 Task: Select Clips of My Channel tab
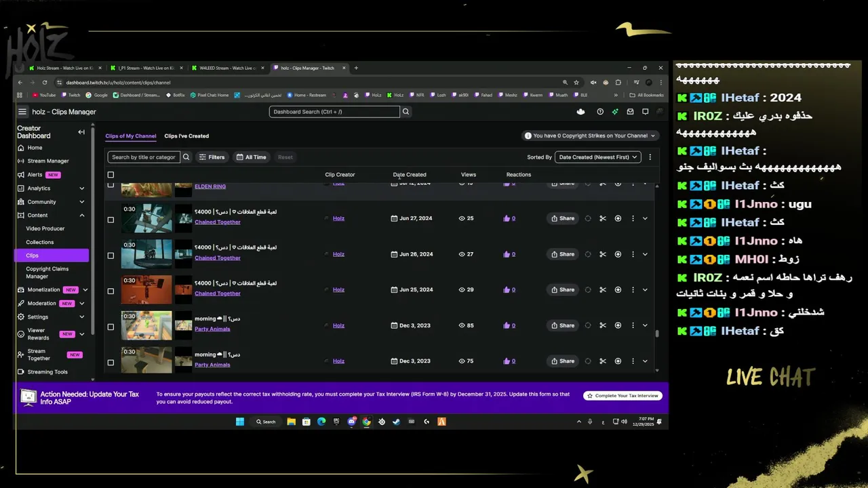[x=131, y=136]
